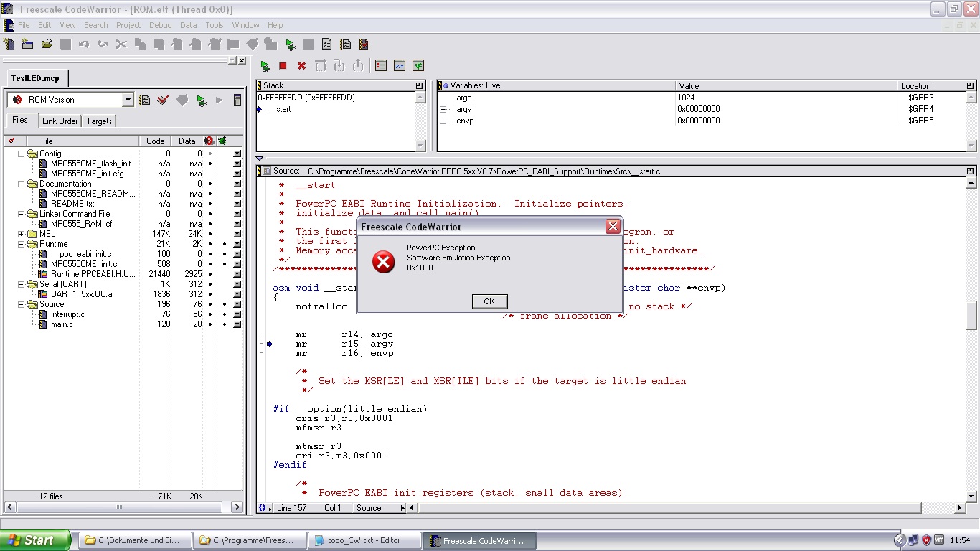Viewport: 980px width, 551px height.
Task: Switch to todo_CW.txt - Editor taskbar item
Action: 363,540
